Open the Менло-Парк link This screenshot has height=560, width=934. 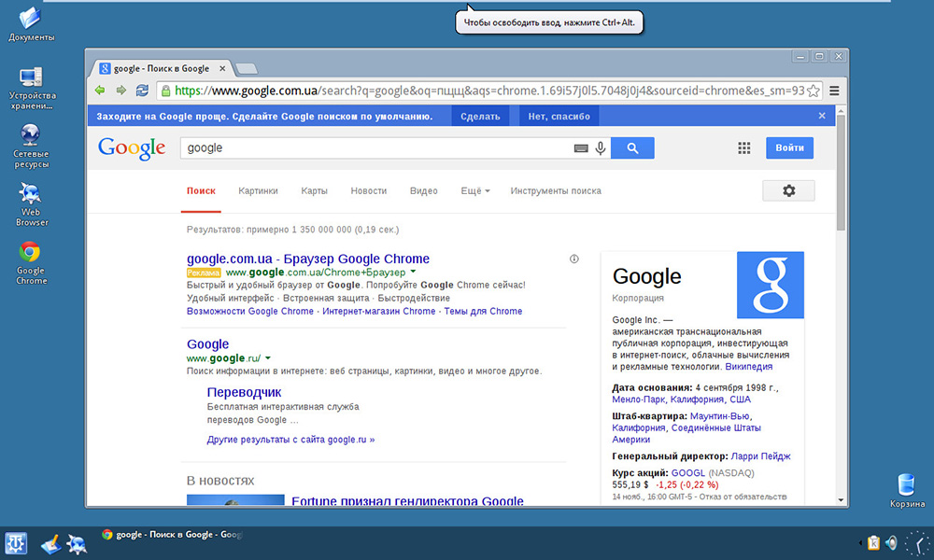click(x=638, y=399)
